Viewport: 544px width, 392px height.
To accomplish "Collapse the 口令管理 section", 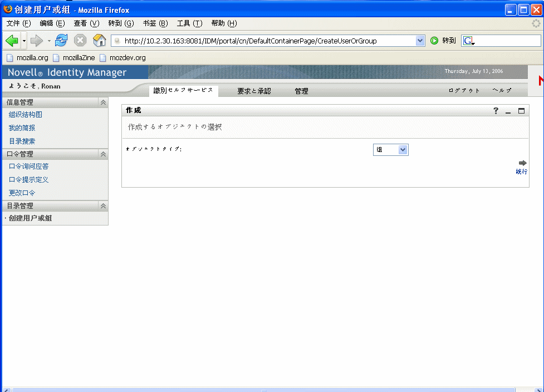I will tap(103, 154).
